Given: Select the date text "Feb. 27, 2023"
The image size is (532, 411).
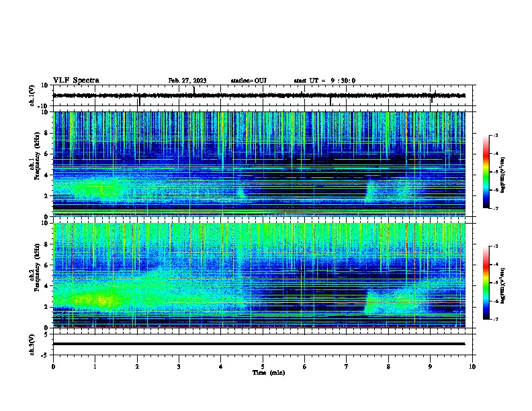Looking at the screenshot, I should tap(187, 81).
